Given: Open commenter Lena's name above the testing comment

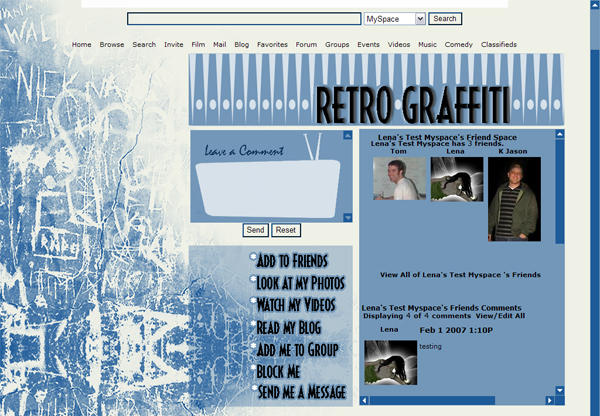Looking at the screenshot, I should tap(389, 330).
